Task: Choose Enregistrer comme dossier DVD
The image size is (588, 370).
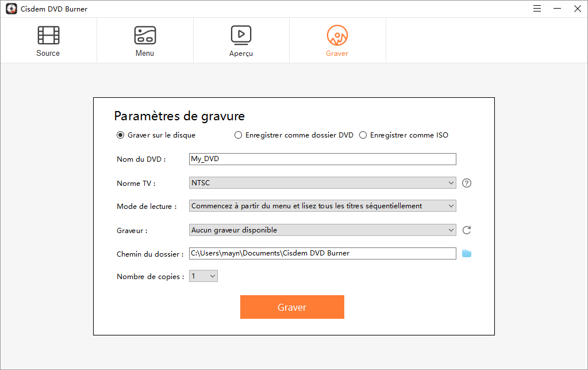Action: tap(294, 135)
